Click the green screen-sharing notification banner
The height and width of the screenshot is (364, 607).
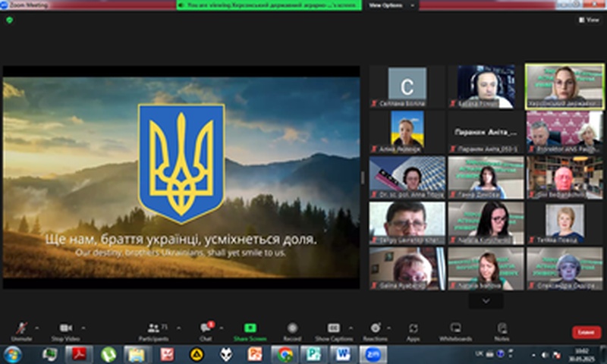269,5
